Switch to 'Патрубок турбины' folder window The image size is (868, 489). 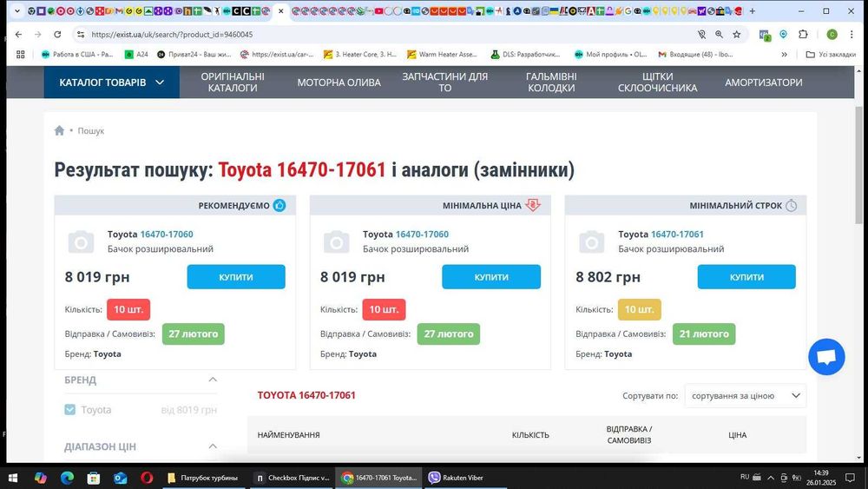(202, 478)
